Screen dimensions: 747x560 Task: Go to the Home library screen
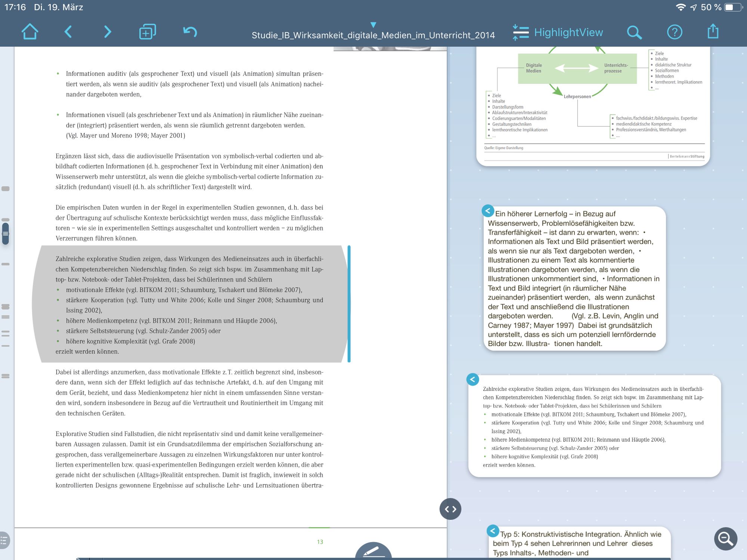[30, 32]
